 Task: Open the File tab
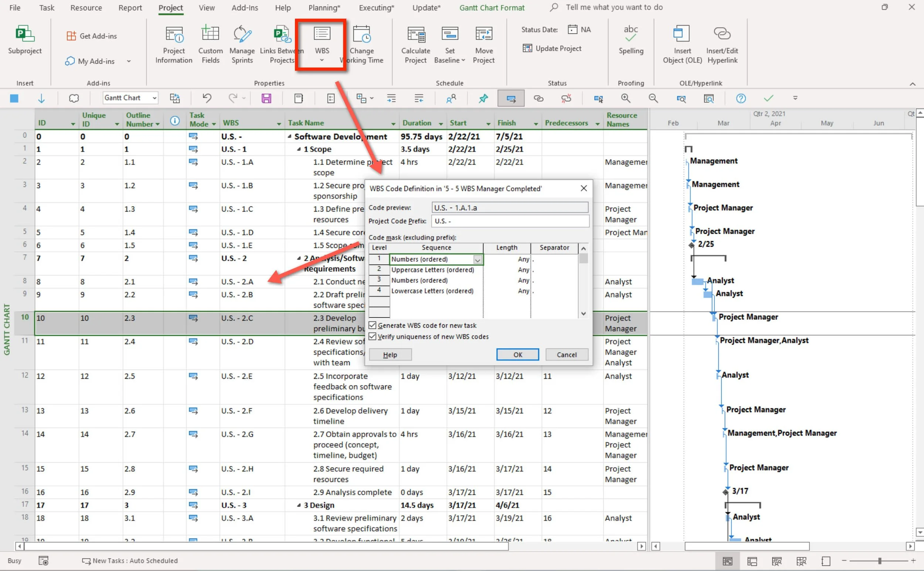15,7
